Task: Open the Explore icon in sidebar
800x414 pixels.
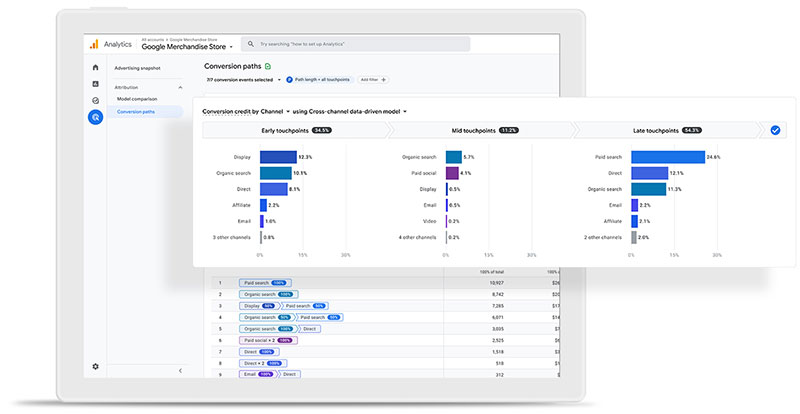Action: click(x=95, y=101)
